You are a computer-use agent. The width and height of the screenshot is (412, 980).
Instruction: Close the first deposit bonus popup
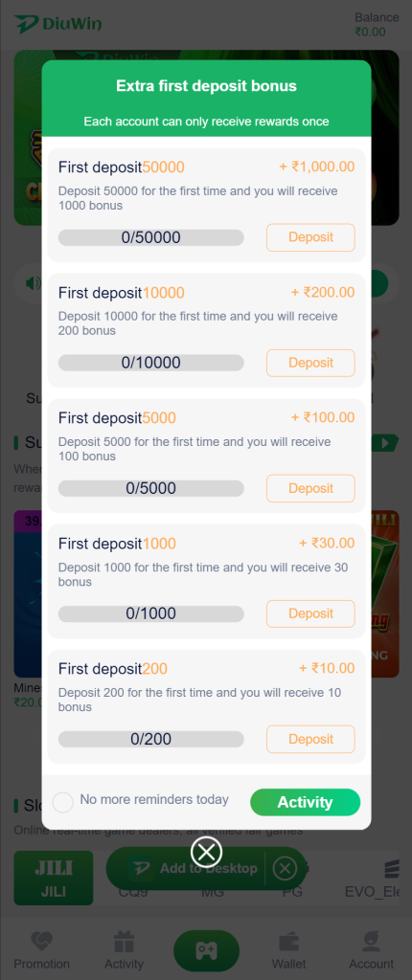tap(207, 851)
